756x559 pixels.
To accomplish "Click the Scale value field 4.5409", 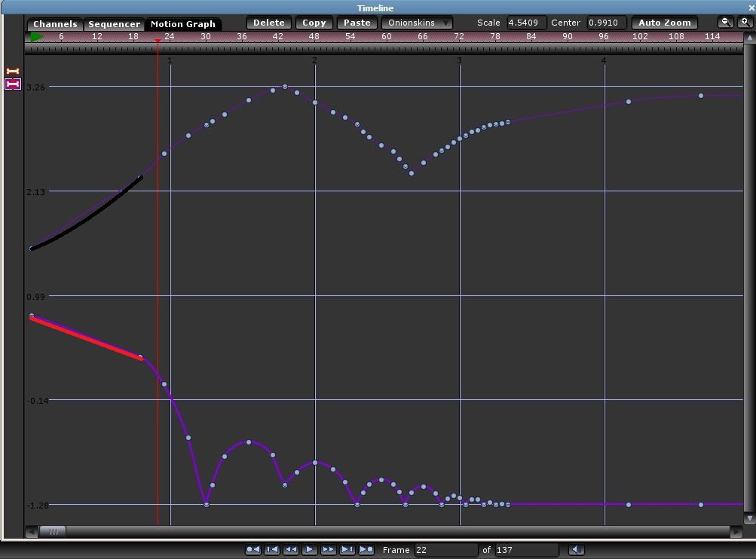I will click(x=526, y=23).
